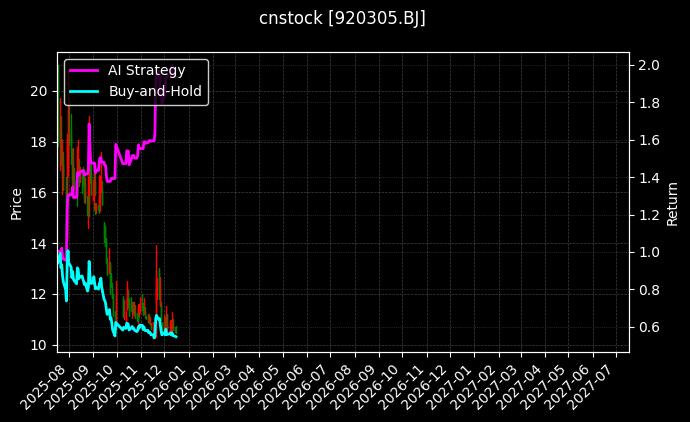
Task: Click the Price axis label
Action: click(x=16, y=204)
